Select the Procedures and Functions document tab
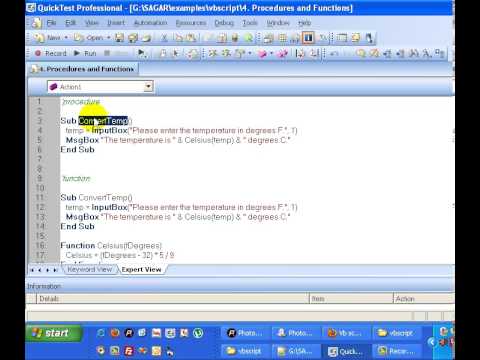This screenshot has height=360, width=480. point(84,69)
